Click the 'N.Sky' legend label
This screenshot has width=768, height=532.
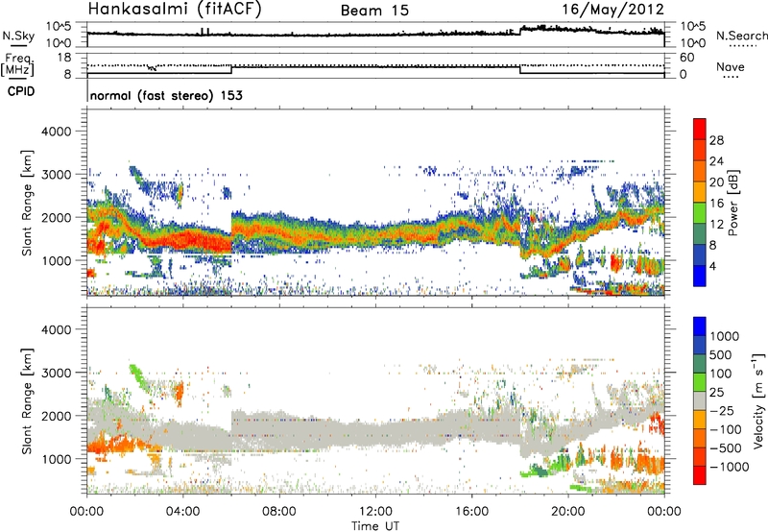coord(18,36)
